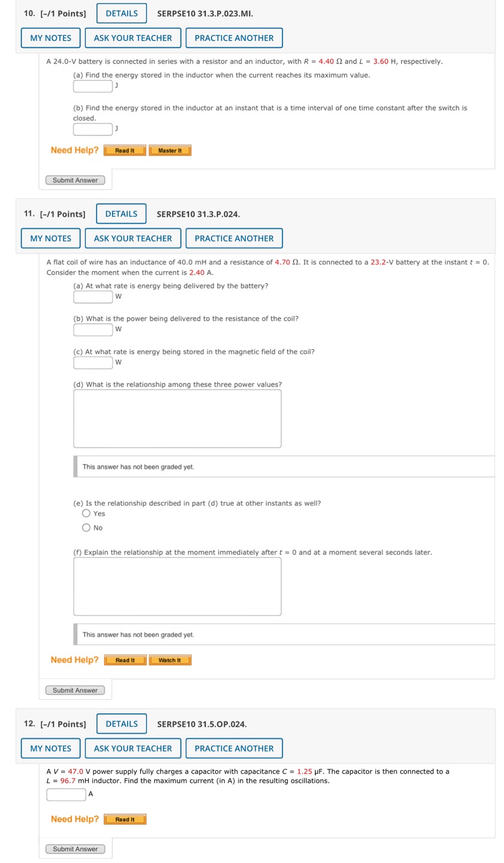Image resolution: width=504 pixels, height=863 pixels.
Task: Click the text area for part (f) explanation
Action: tap(177, 586)
